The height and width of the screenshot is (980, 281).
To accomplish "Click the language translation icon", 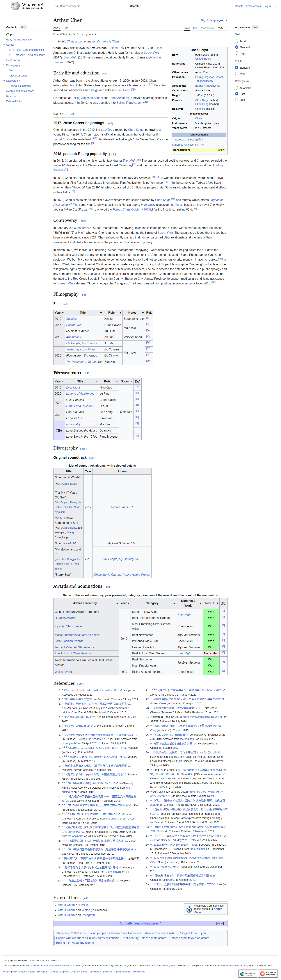I will pos(202,20).
